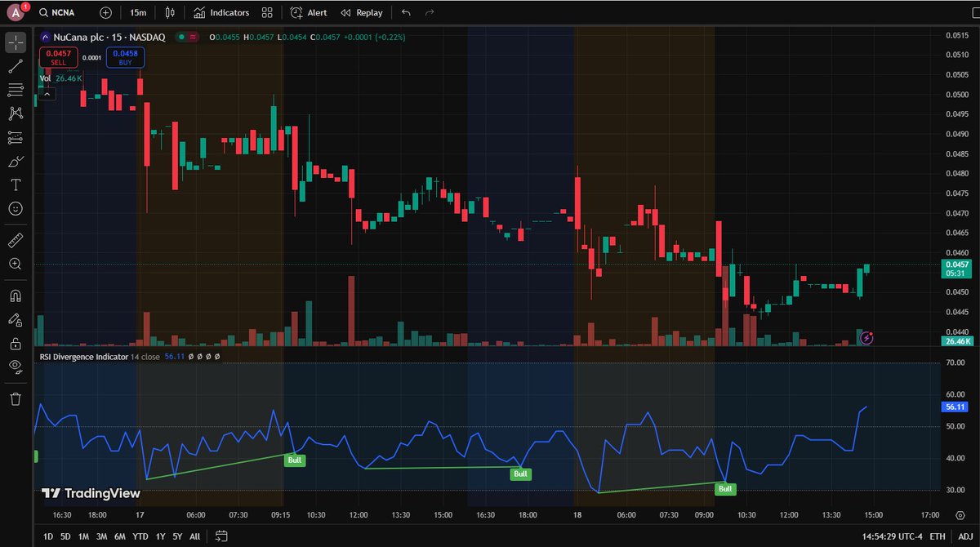Toggle stay in drawing mode
The width and height of the screenshot is (980, 547).
pyautogui.click(x=15, y=319)
